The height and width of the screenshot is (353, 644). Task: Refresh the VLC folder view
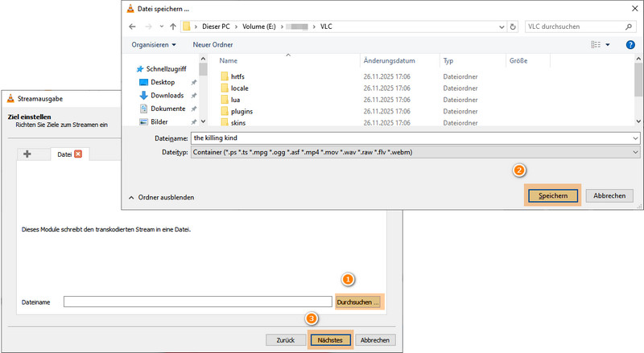click(x=513, y=27)
